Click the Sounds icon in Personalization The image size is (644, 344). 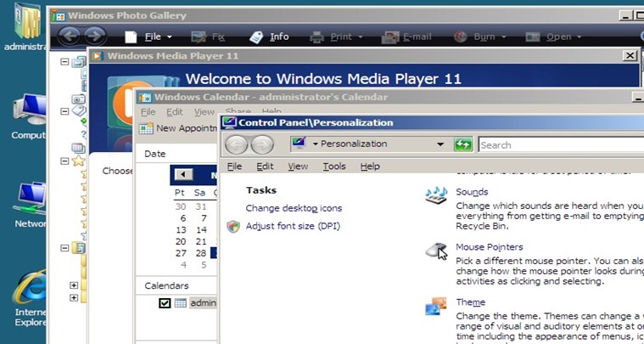pyautogui.click(x=436, y=196)
